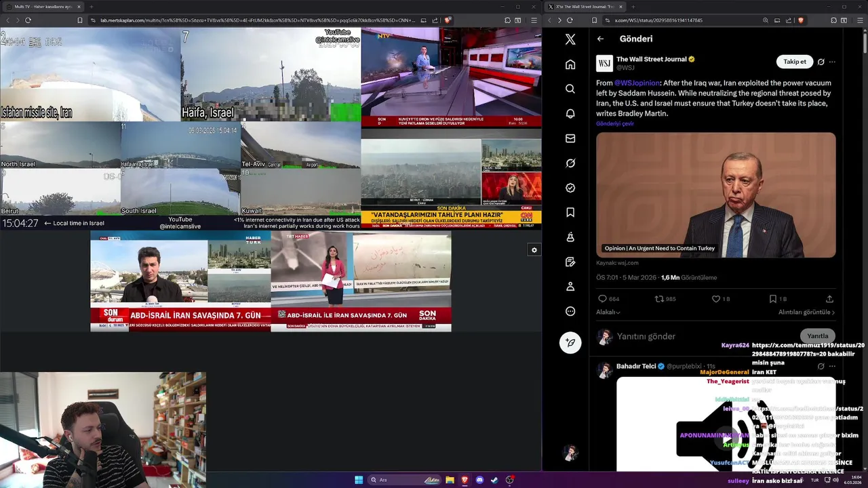Click the intelcamslive multi-camera stream tile
The width and height of the screenshot is (868, 488).
(180, 128)
